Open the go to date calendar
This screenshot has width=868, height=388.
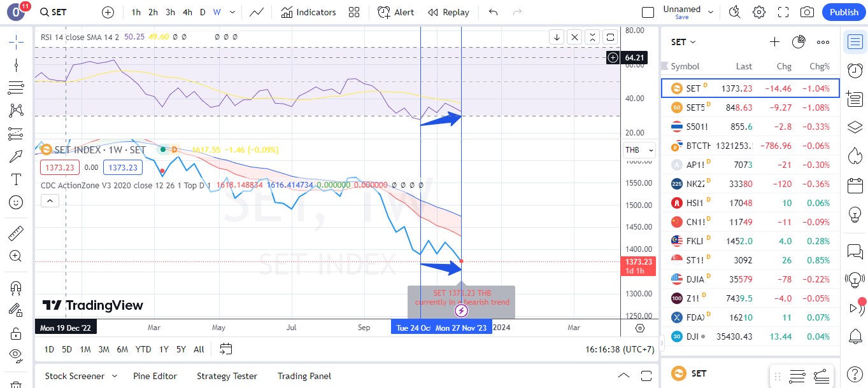tap(225, 349)
